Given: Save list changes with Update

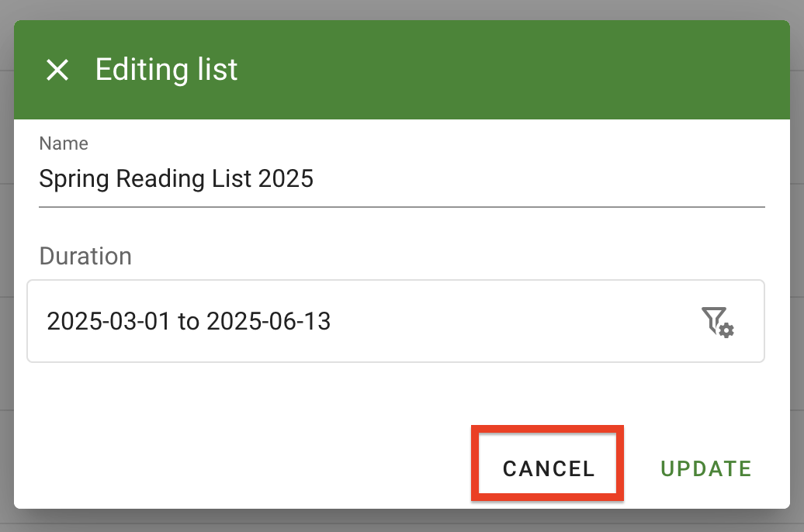Looking at the screenshot, I should pyautogui.click(x=705, y=468).
